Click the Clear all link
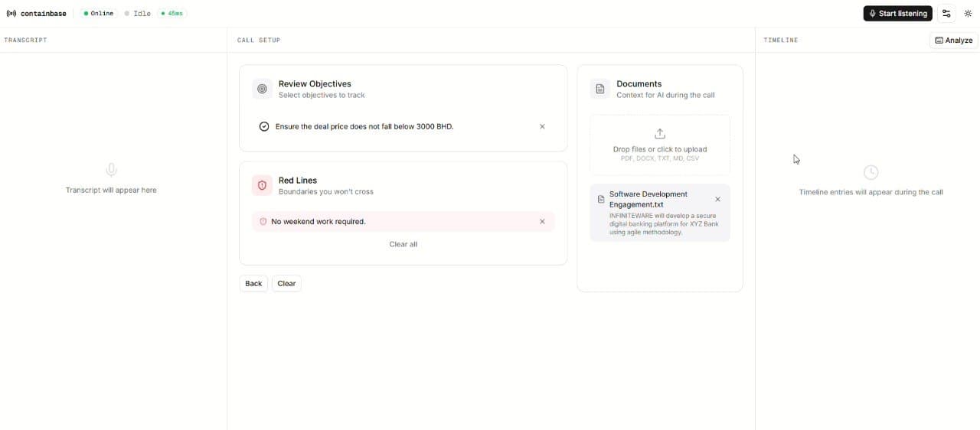Screen dimensions: 980x430 (403, 244)
